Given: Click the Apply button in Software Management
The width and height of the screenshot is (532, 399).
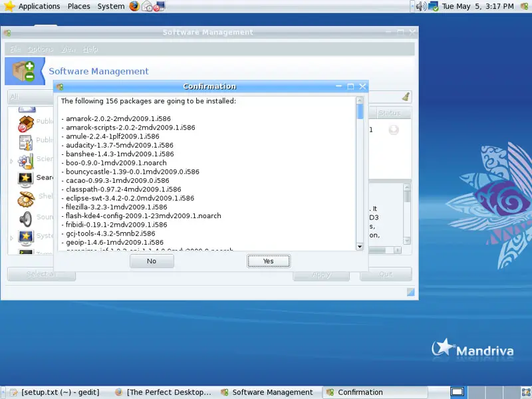Looking at the screenshot, I should tap(321, 274).
